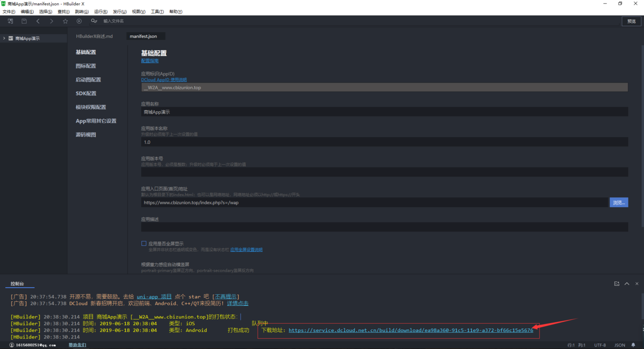Open 模块权限配置 section

coord(91,107)
